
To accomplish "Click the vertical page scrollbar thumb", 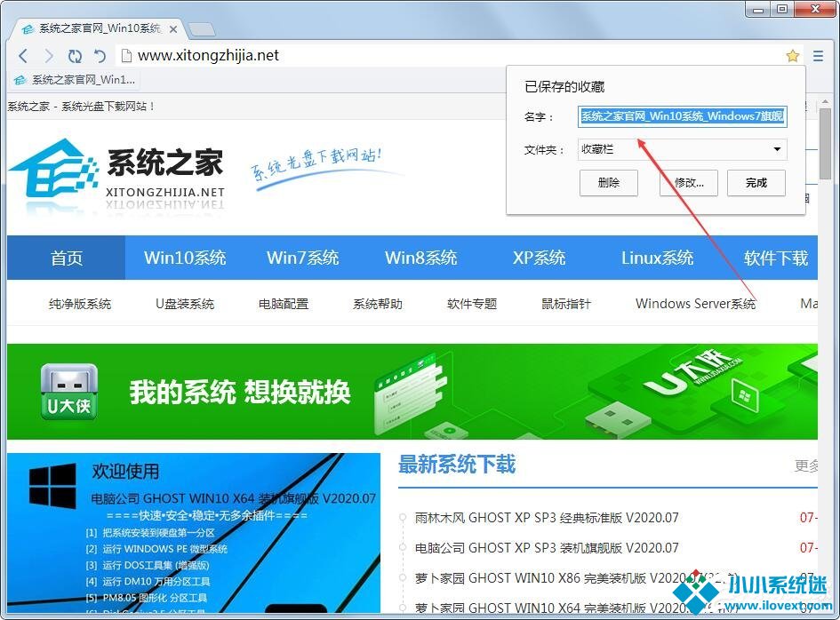I will point(825,144).
